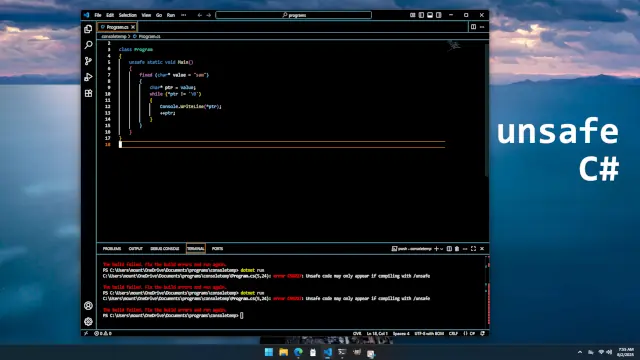Click the VS Code logo in title bar

[x=87, y=15]
